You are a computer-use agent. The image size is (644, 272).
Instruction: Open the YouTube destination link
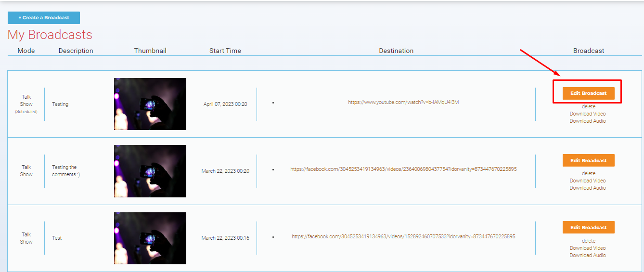pyautogui.click(x=403, y=102)
